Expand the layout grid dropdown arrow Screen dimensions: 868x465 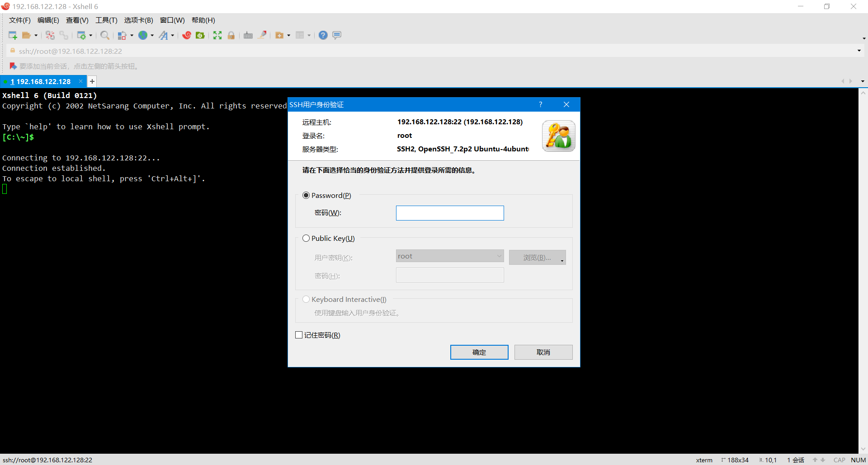[309, 35]
